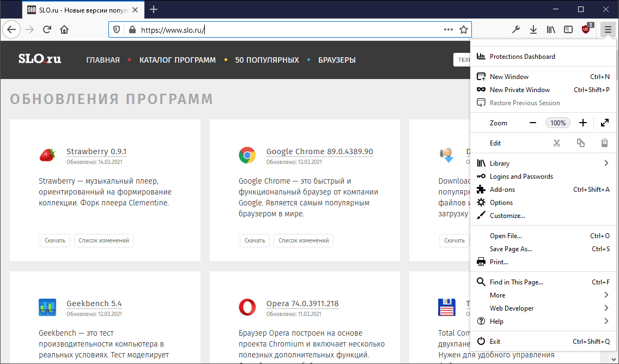Screen dimensions: 619x364
Task: Expand the More submenu
Action: (x=543, y=295)
